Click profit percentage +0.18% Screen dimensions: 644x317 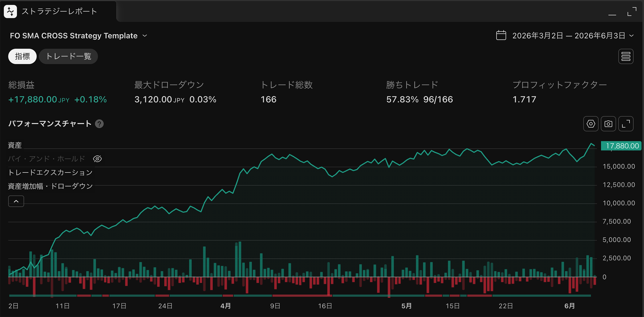[91, 100]
